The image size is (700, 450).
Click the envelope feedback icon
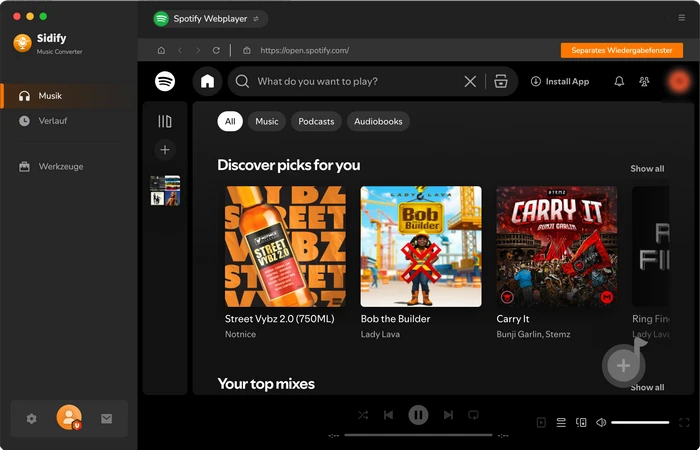pyautogui.click(x=106, y=418)
